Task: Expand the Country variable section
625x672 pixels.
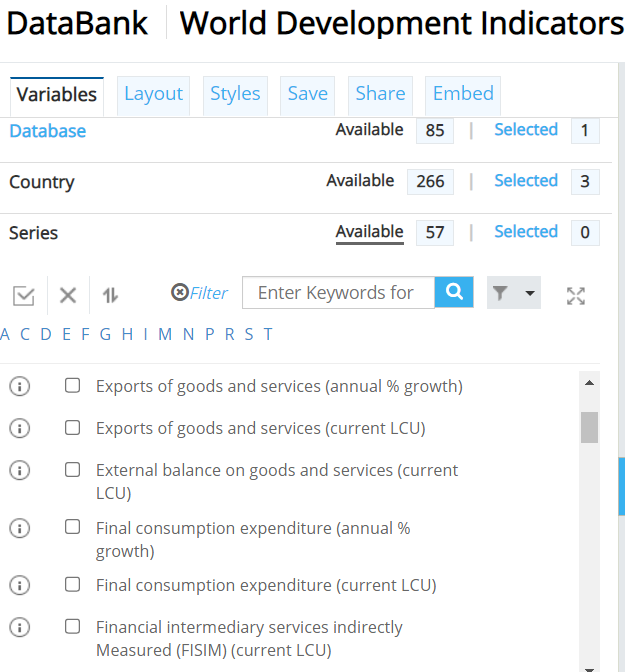Action: tap(42, 182)
